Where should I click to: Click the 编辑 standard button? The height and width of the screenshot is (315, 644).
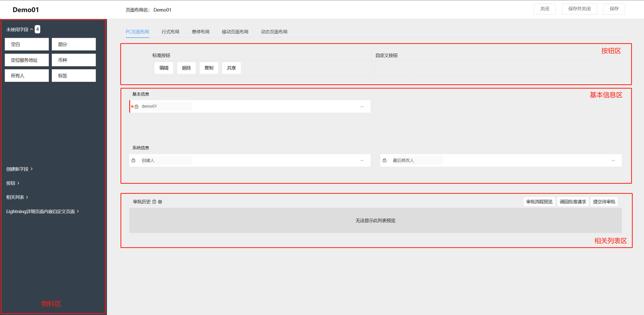164,68
